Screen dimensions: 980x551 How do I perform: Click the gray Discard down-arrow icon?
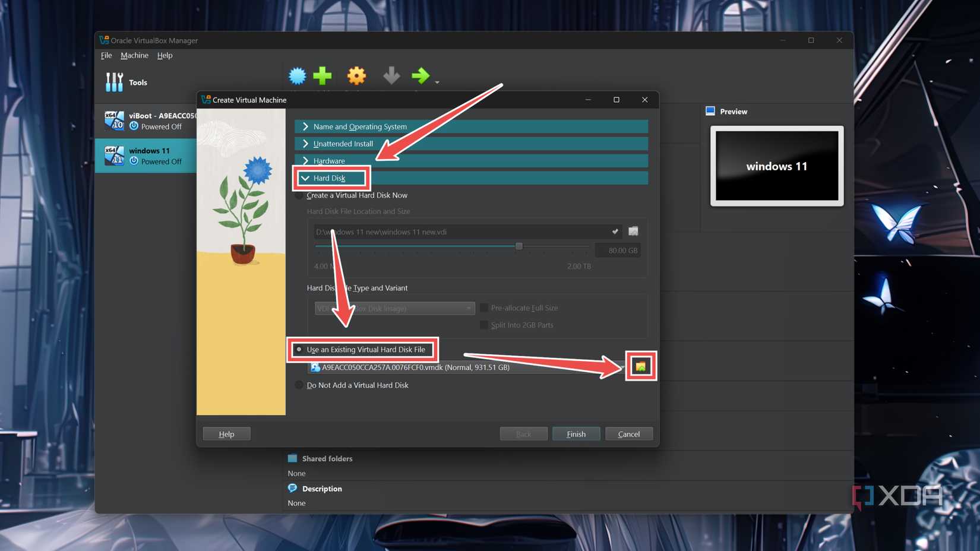click(x=391, y=75)
